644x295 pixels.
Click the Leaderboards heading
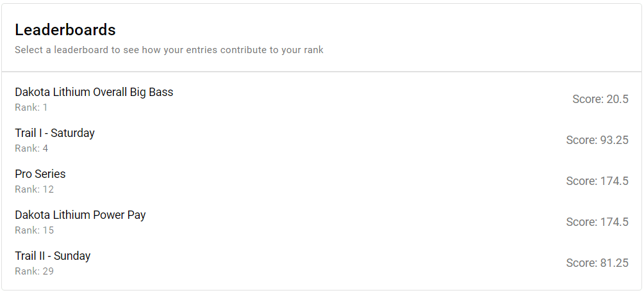coord(65,30)
